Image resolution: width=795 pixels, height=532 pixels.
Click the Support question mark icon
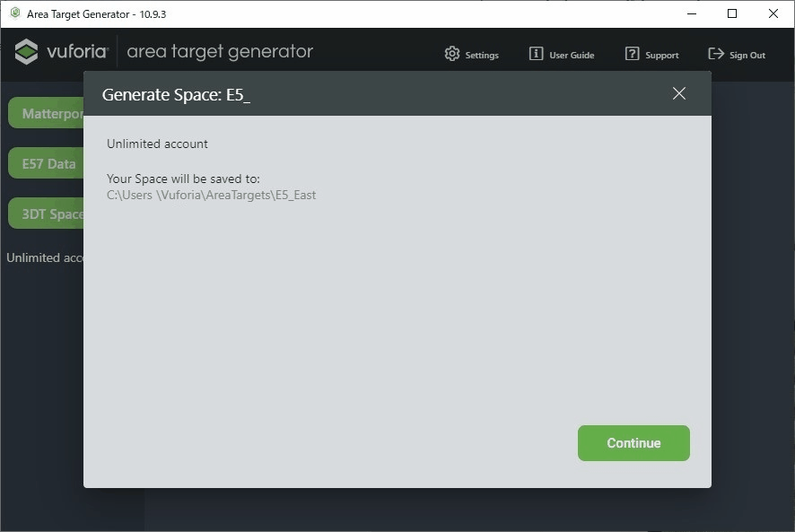[x=633, y=54]
